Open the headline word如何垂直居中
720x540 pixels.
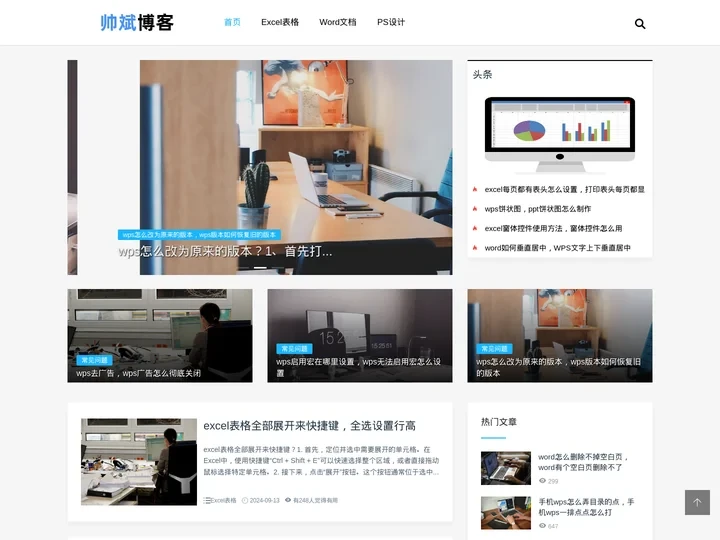point(557,248)
